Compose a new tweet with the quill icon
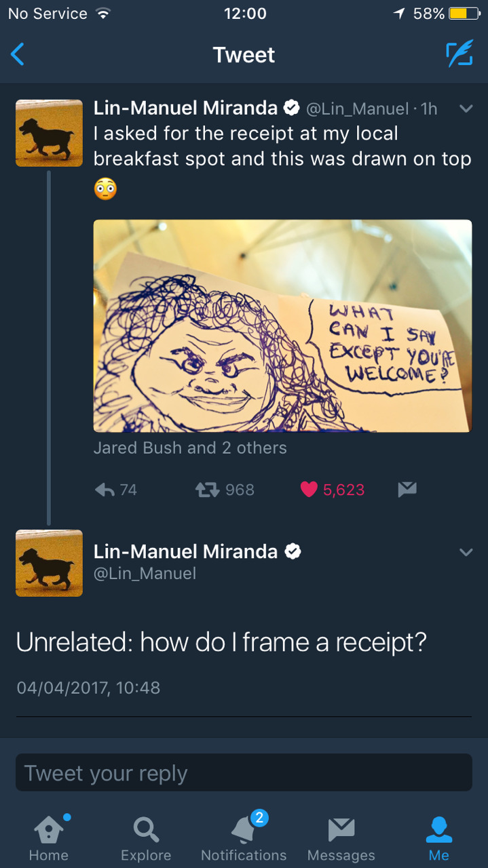Image resolution: width=488 pixels, height=868 pixels. click(459, 54)
